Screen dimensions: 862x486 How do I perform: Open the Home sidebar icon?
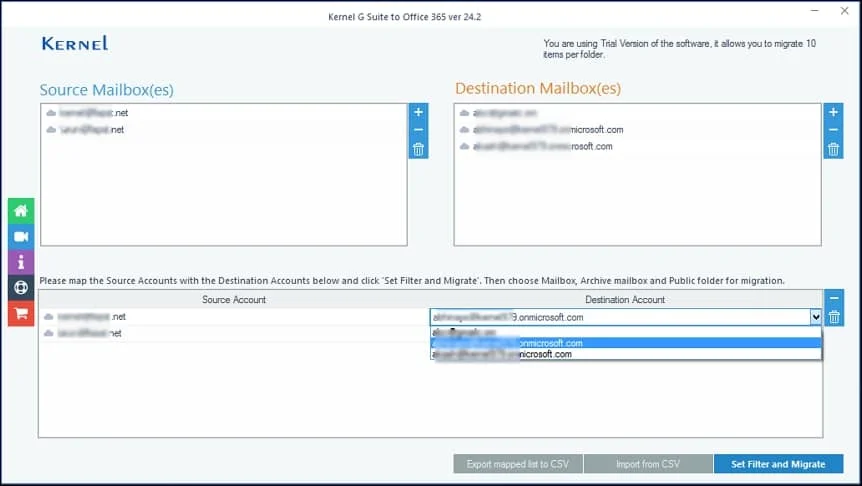21,211
